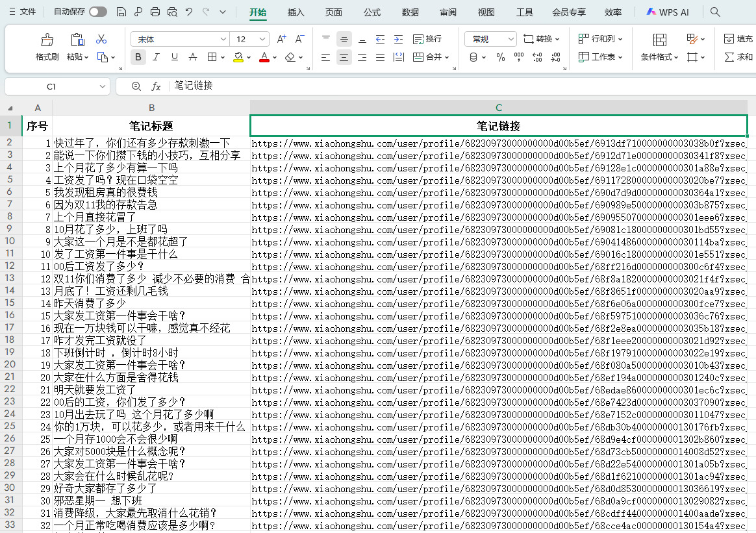Toggle the AutoSave (自动保存) switch
756x533 pixels.
(x=98, y=12)
